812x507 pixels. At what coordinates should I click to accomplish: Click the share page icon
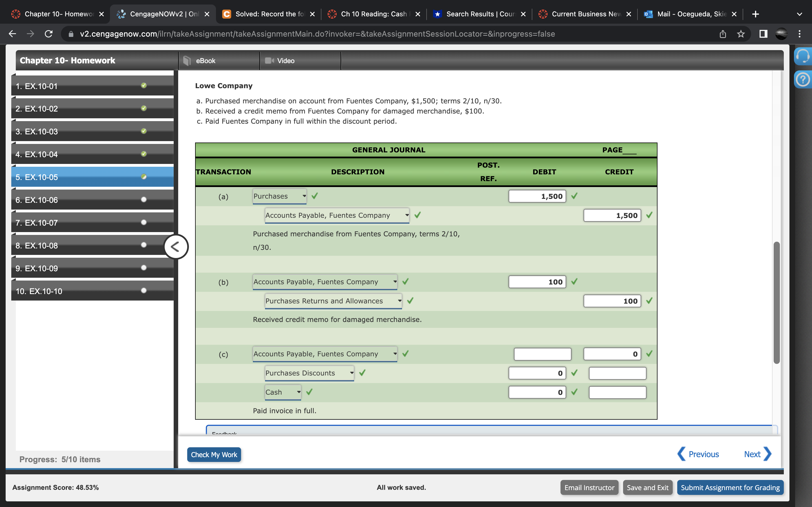723,34
